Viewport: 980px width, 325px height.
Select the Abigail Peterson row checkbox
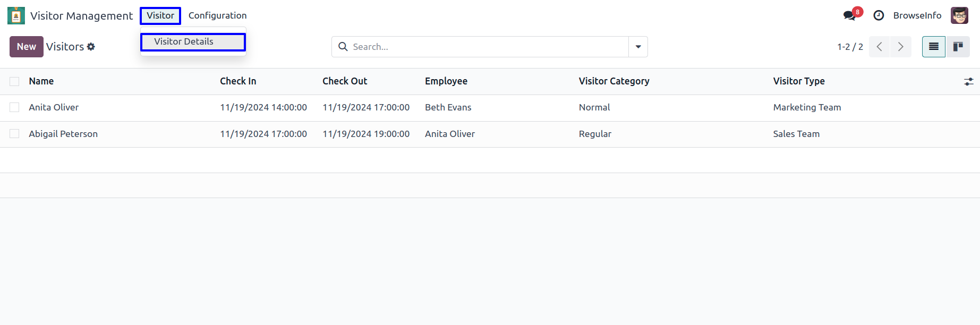14,134
